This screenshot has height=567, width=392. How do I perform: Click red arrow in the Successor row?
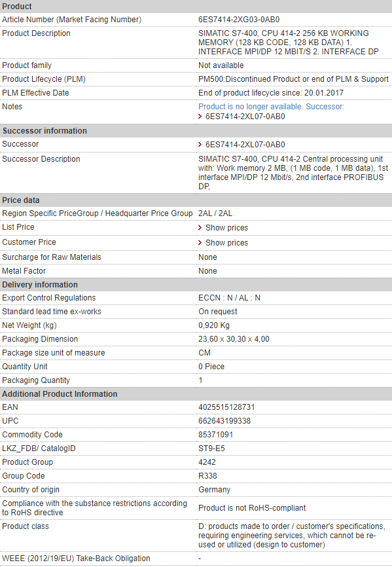click(x=200, y=145)
